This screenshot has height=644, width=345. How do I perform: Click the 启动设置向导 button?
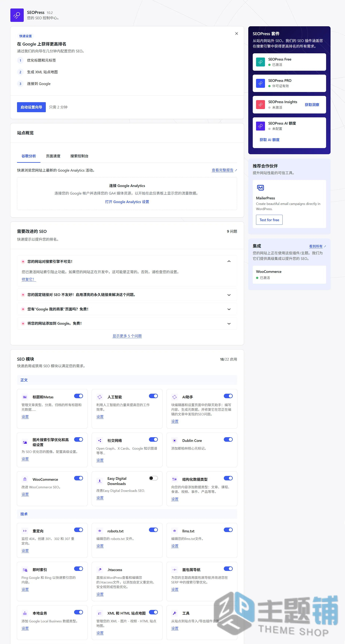(x=31, y=107)
